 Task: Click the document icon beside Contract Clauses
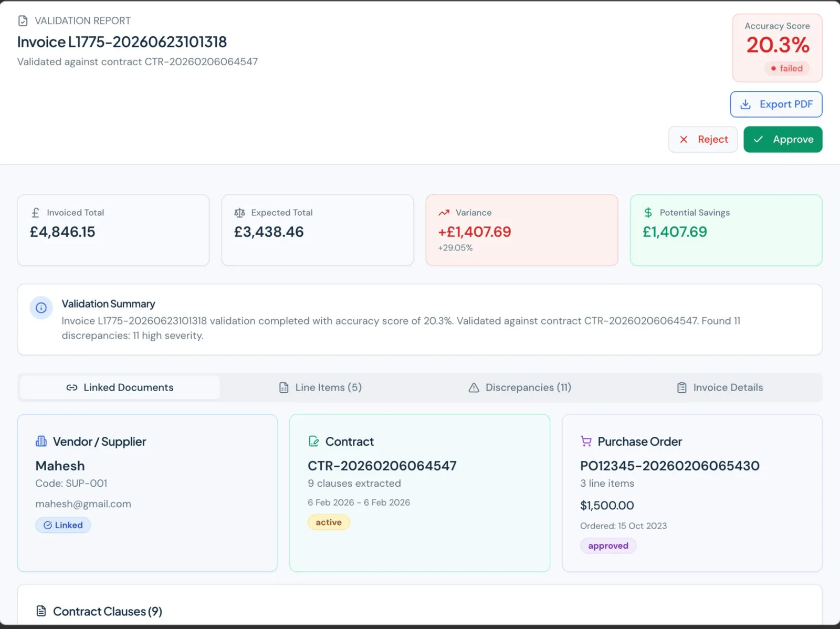41,611
